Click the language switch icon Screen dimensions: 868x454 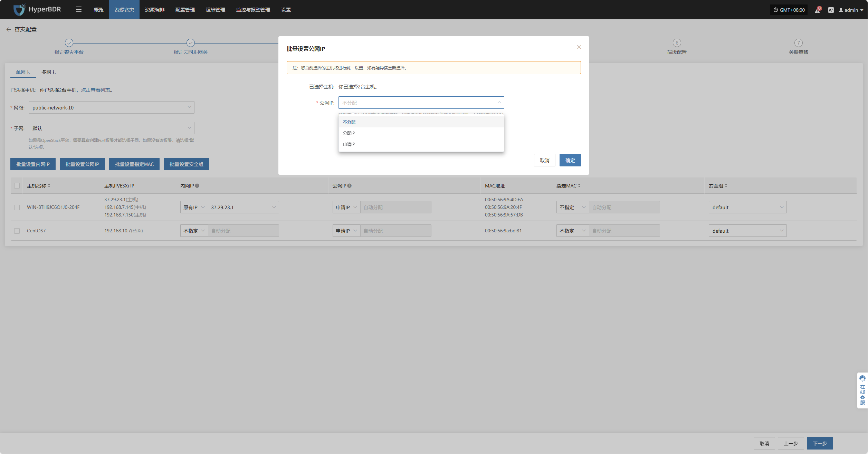click(831, 10)
